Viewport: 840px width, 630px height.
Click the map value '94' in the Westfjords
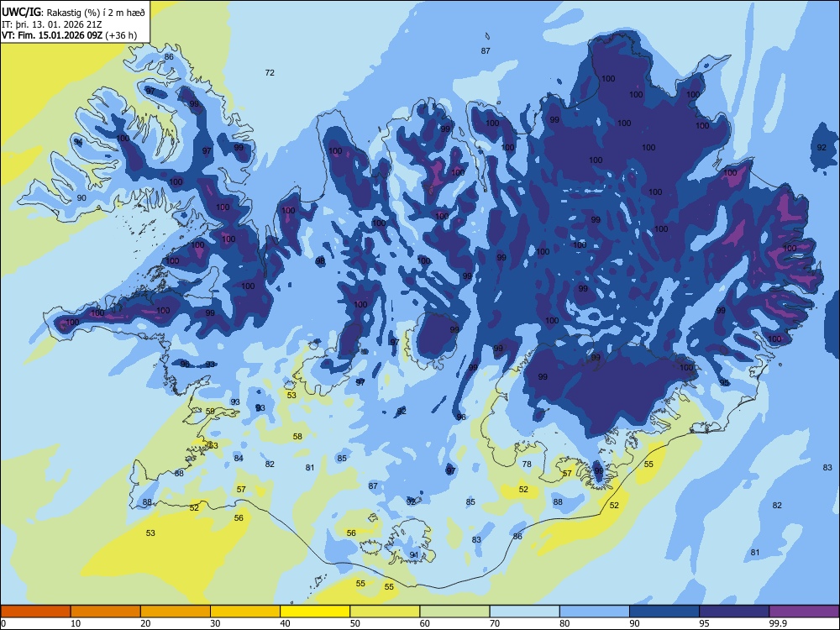(78, 142)
